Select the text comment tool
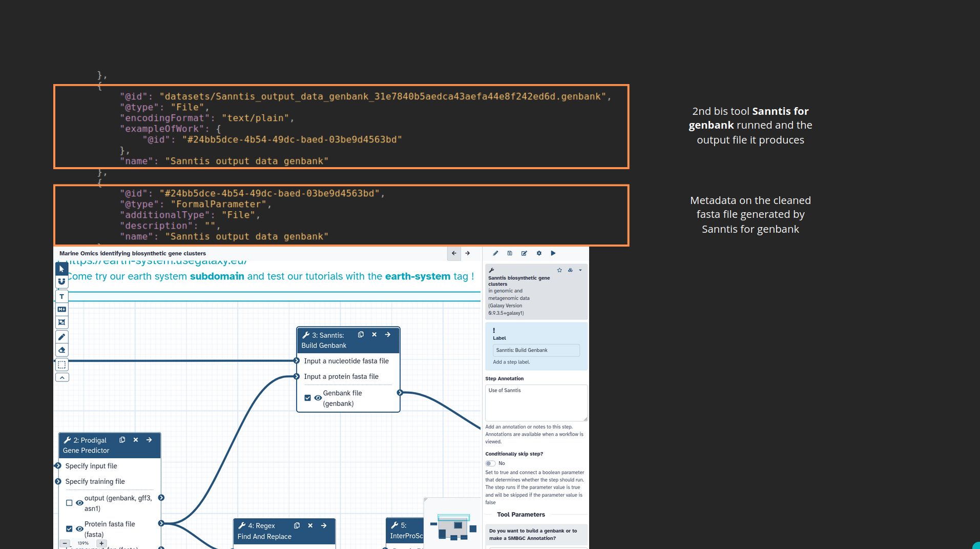The image size is (980, 549). (62, 297)
